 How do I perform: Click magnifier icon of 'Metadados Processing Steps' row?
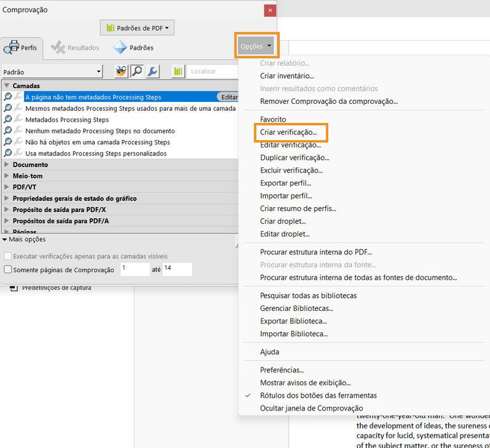point(8,119)
